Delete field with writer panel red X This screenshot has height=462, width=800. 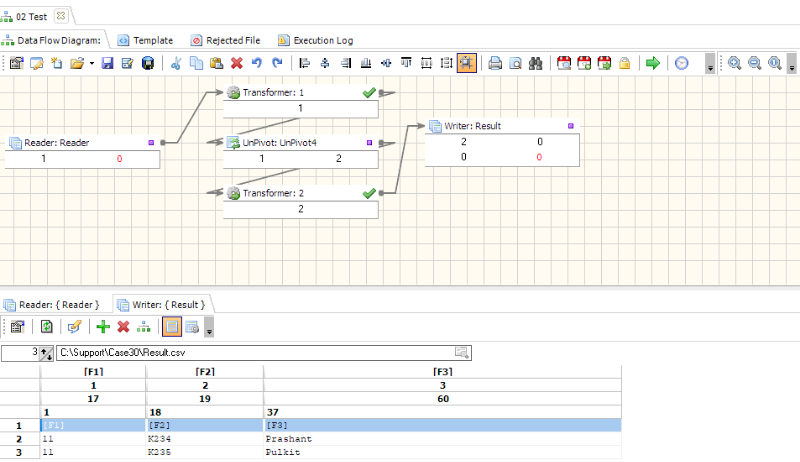(x=123, y=327)
